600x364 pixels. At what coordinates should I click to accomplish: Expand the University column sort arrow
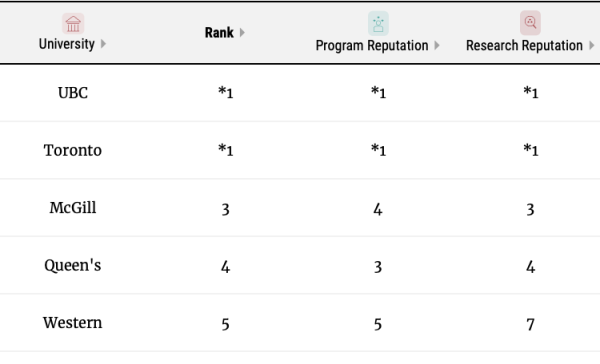pyautogui.click(x=103, y=44)
